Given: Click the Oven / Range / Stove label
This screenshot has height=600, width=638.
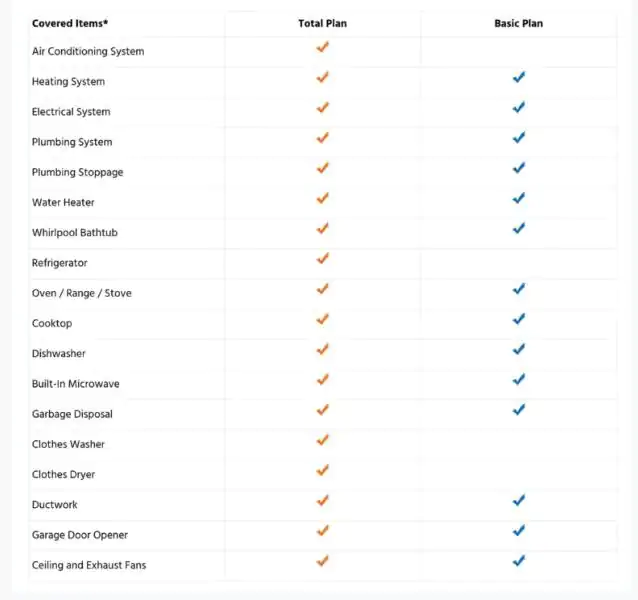Looking at the screenshot, I should (82, 293).
